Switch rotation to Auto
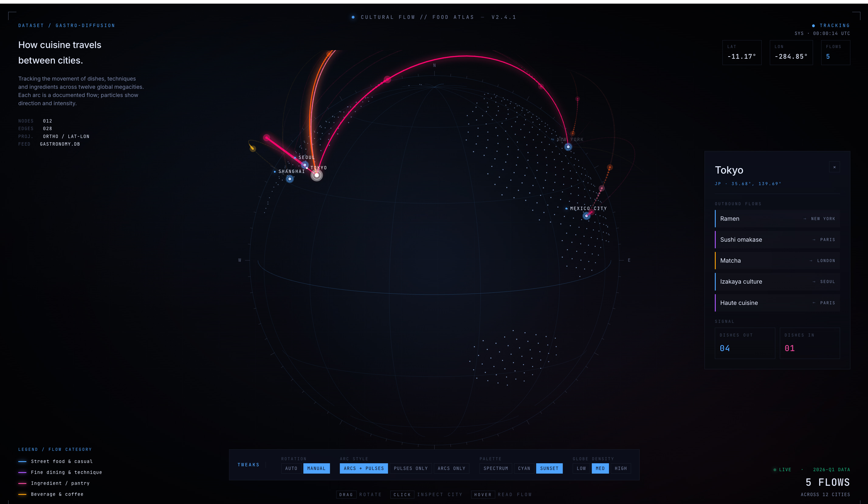The image size is (868, 504). [291, 468]
